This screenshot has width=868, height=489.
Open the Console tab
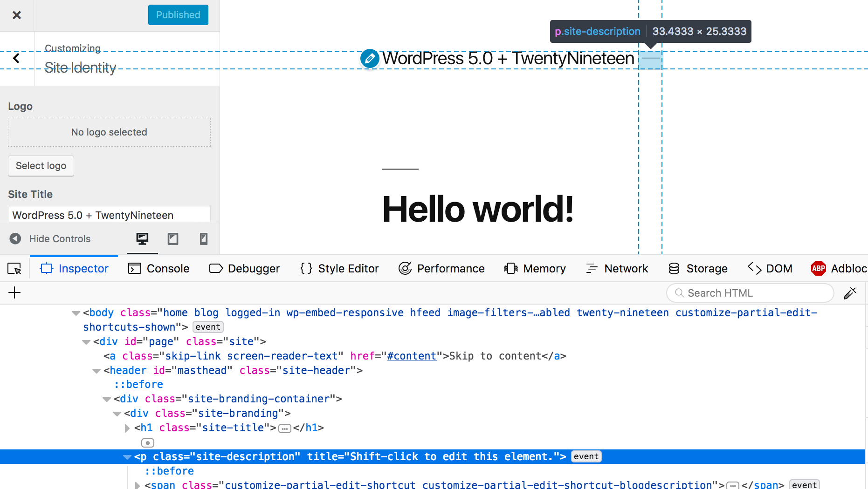coord(158,269)
